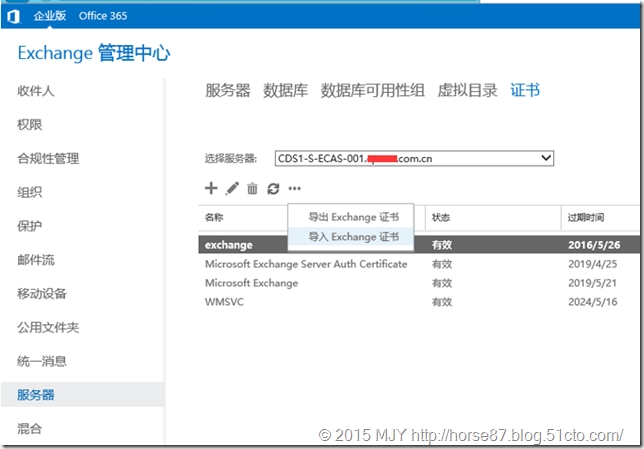
Task: Click the add new certificate plus icon
Action: coord(211,188)
